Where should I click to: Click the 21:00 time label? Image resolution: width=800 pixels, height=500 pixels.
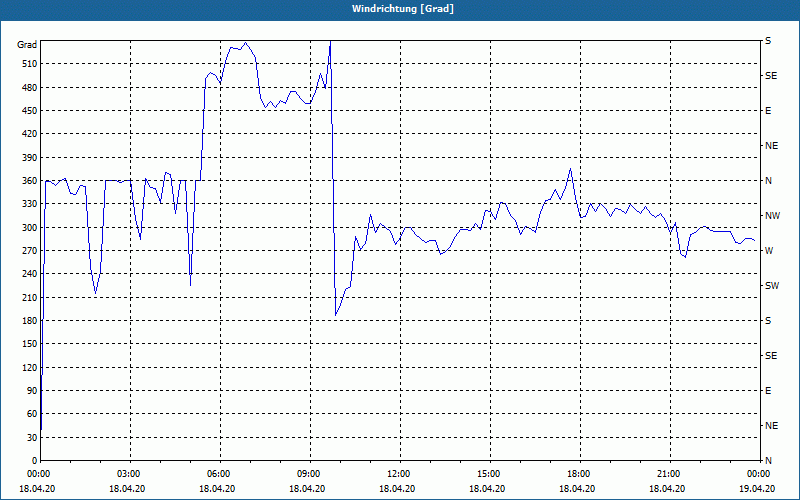click(x=670, y=474)
